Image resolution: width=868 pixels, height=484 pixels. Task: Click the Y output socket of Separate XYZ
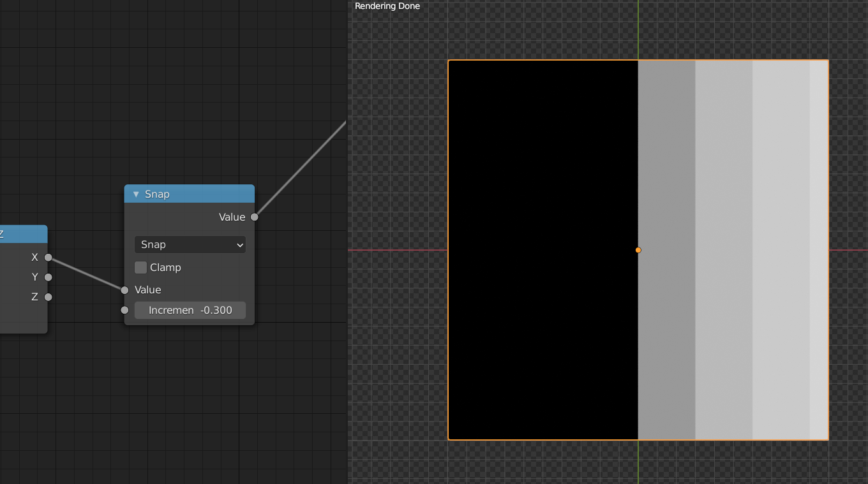[48, 277]
